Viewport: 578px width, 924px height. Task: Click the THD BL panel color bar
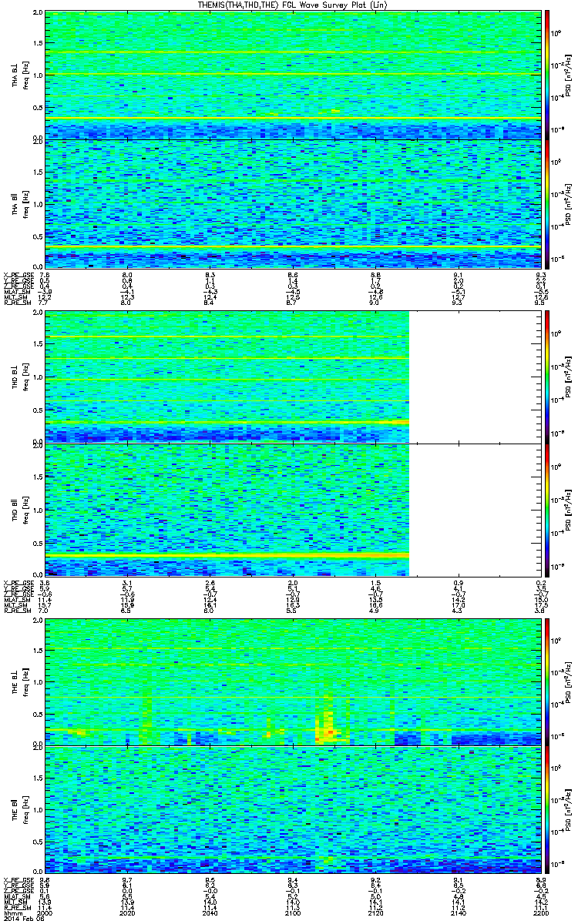(x=547, y=377)
